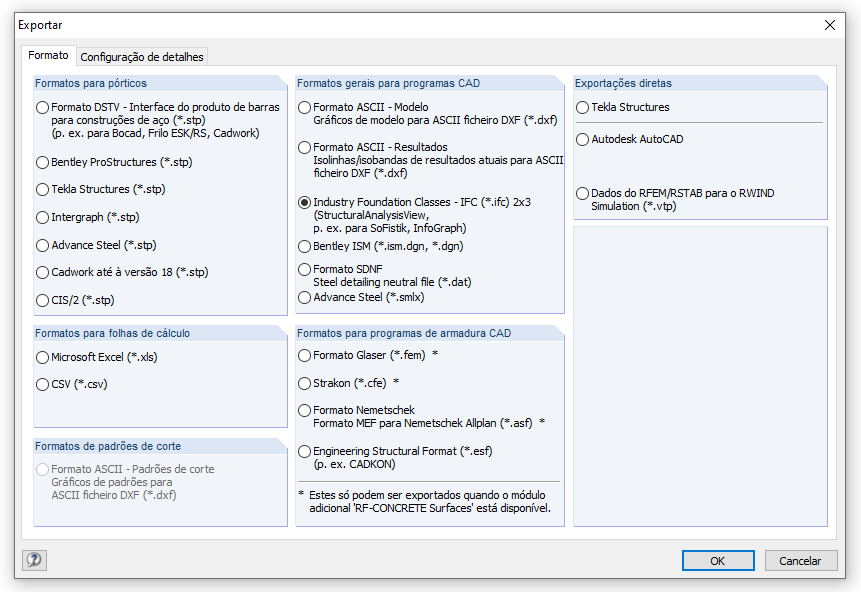Choose Formato SDNF steel detailing export
The height and width of the screenshot is (592, 861).
pyautogui.click(x=304, y=268)
